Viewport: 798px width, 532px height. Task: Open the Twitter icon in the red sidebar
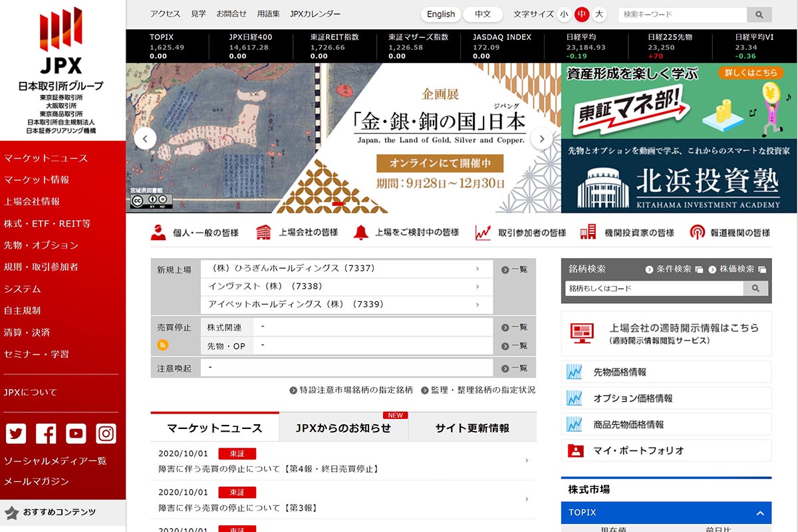(x=15, y=433)
